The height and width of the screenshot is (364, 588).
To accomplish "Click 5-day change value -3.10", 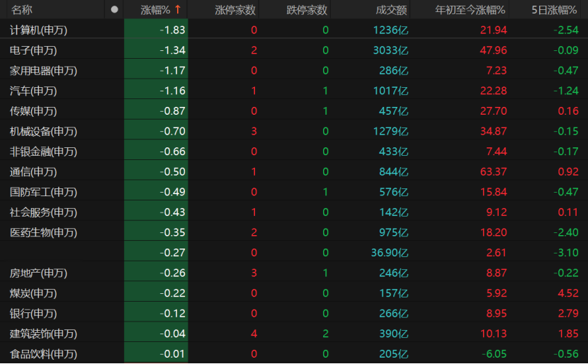I will [566, 253].
